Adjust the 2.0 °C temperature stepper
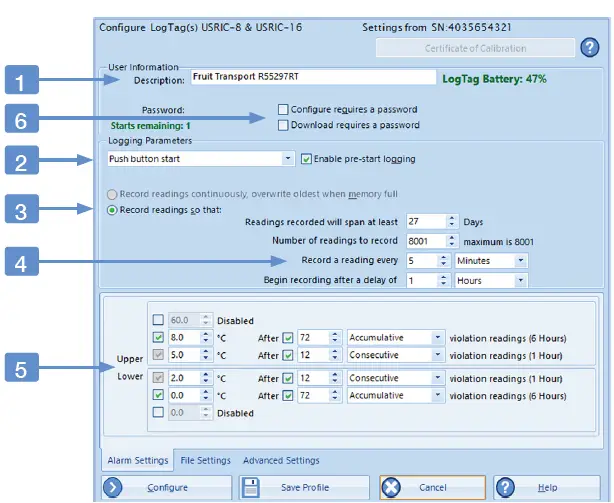The width and height of the screenshot is (614, 503). 206,378
